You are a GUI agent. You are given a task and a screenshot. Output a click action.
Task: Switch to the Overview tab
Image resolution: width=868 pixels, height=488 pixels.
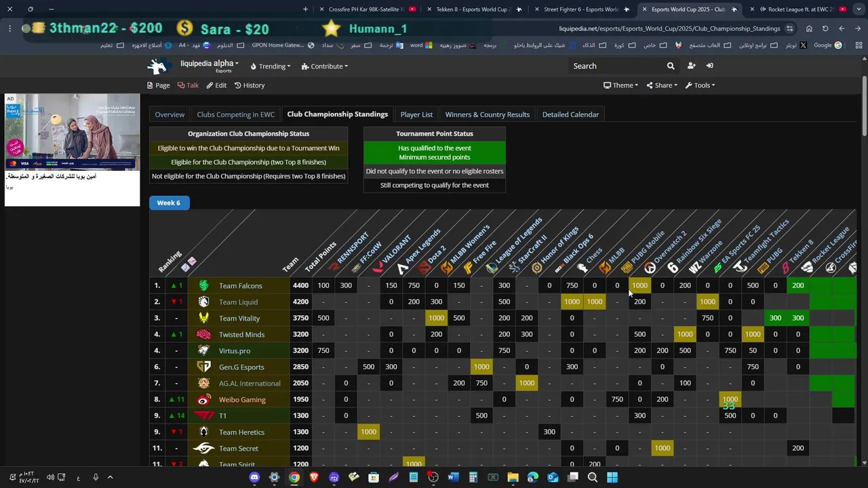coord(170,115)
